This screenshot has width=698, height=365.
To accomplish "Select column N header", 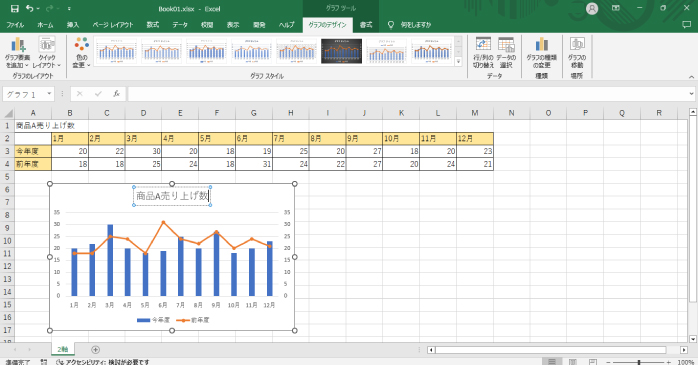I will (x=511, y=113).
